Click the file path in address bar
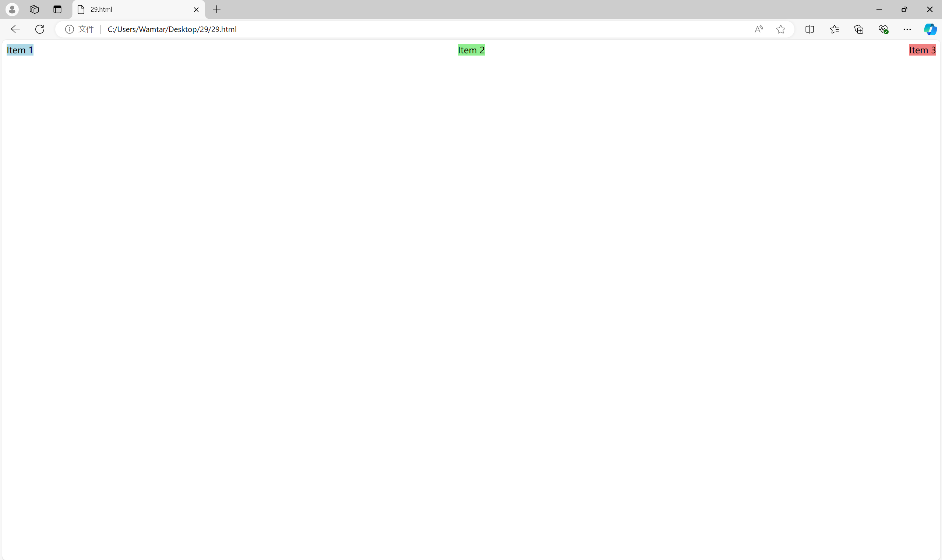Viewport: 942px width, 560px height. [172, 29]
